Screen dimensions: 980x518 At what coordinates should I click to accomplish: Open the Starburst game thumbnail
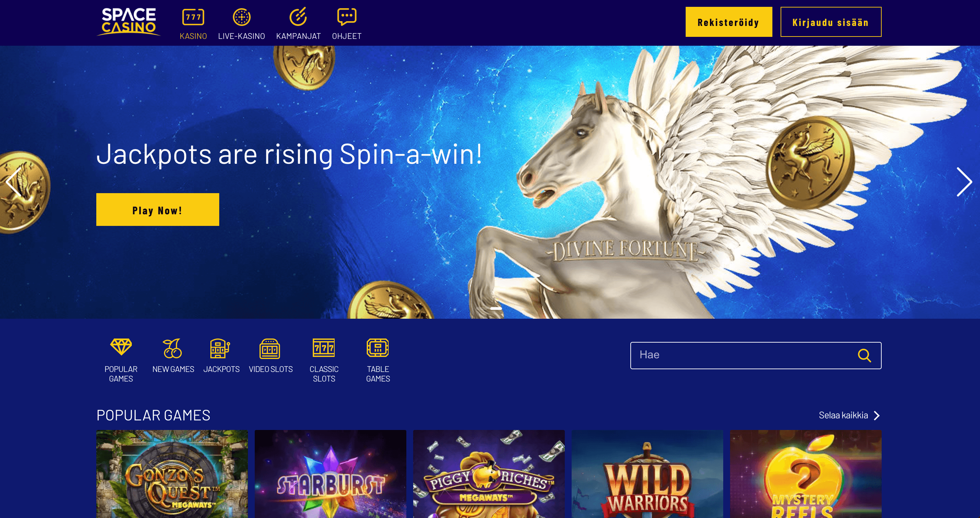point(330,474)
